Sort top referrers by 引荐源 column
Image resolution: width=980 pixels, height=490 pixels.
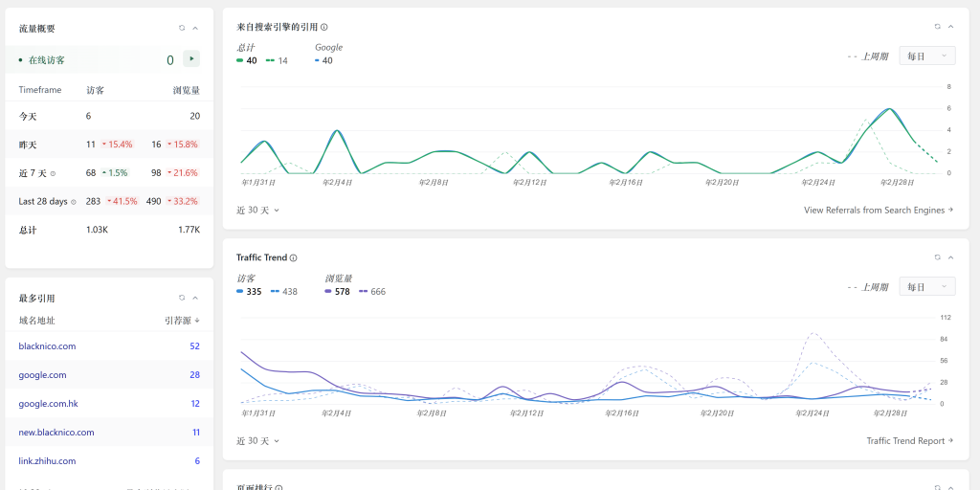pos(182,321)
